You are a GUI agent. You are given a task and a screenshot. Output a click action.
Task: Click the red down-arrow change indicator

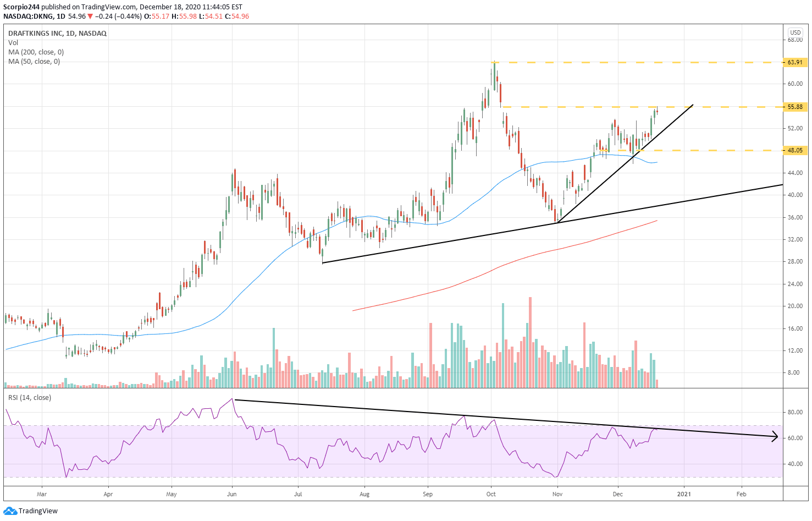[91, 17]
